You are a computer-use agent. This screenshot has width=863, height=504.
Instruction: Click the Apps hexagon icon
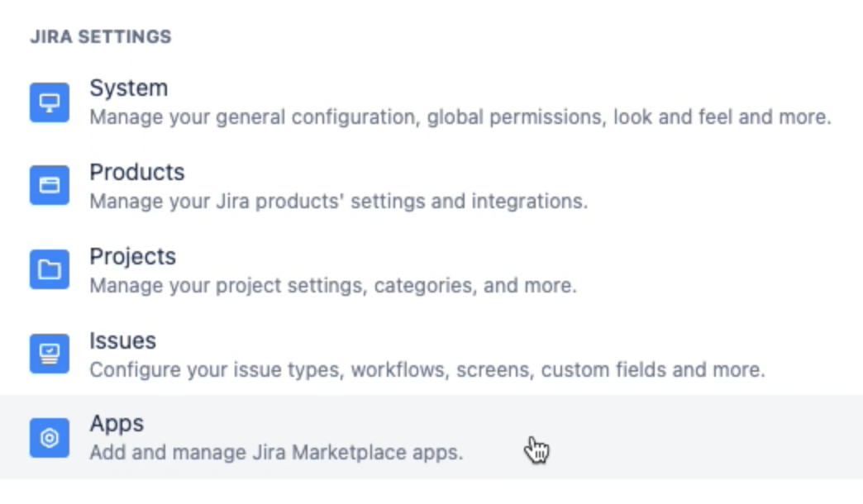50,437
